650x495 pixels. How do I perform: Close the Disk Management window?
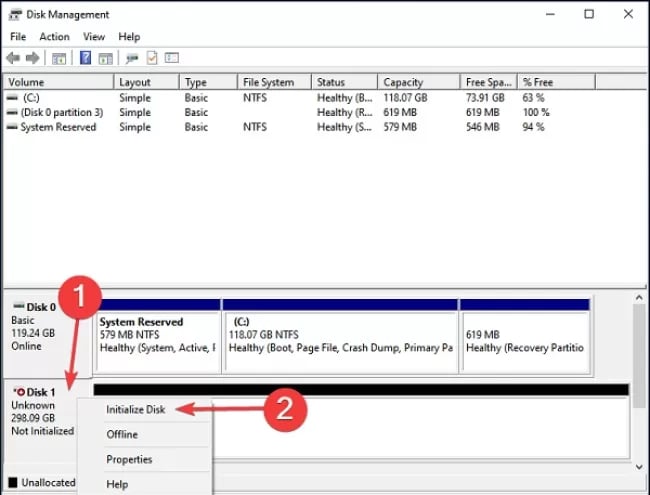pos(628,15)
